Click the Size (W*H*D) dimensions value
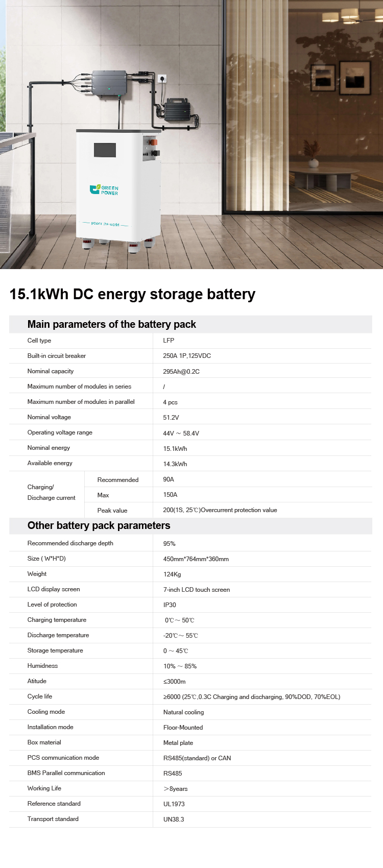 pyautogui.click(x=196, y=559)
